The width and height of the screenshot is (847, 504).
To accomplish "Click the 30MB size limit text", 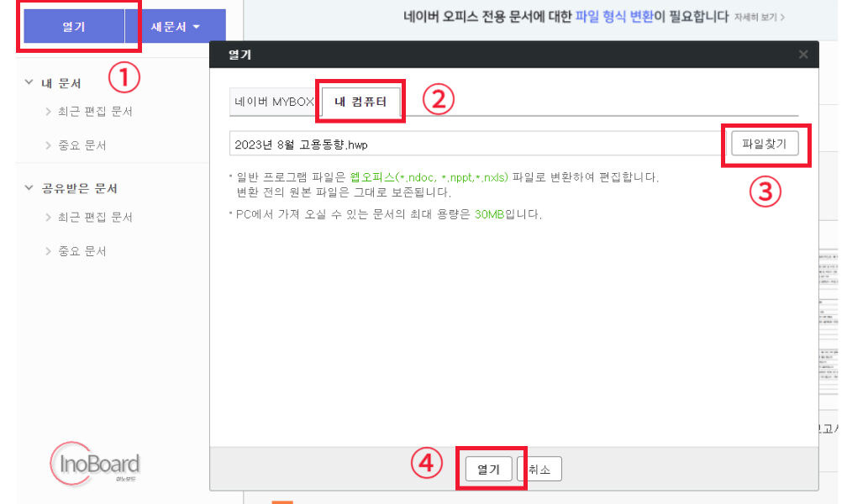I will pyautogui.click(x=489, y=214).
